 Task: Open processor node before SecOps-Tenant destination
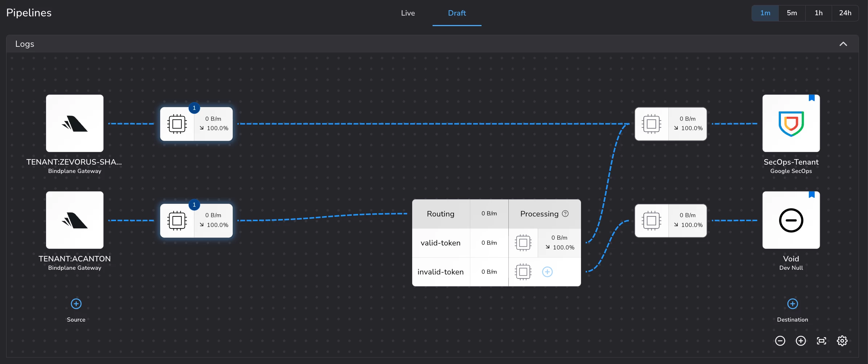pyautogui.click(x=671, y=124)
